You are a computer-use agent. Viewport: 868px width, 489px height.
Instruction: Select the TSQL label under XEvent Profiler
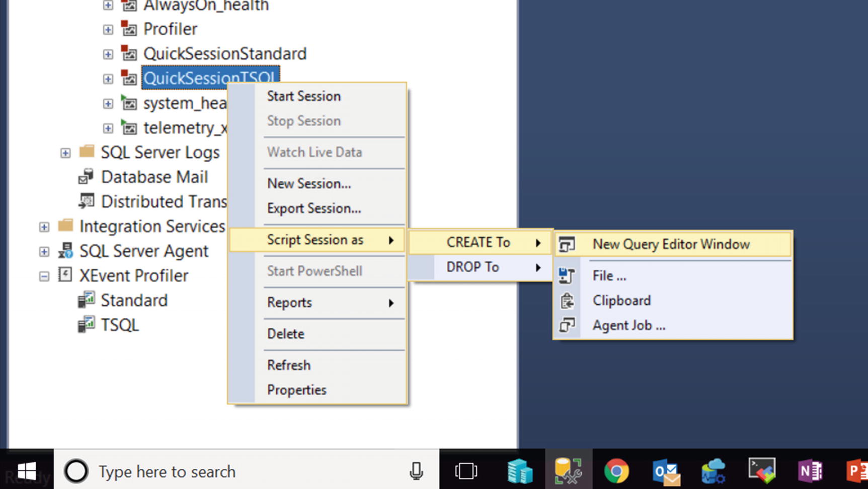(x=120, y=325)
